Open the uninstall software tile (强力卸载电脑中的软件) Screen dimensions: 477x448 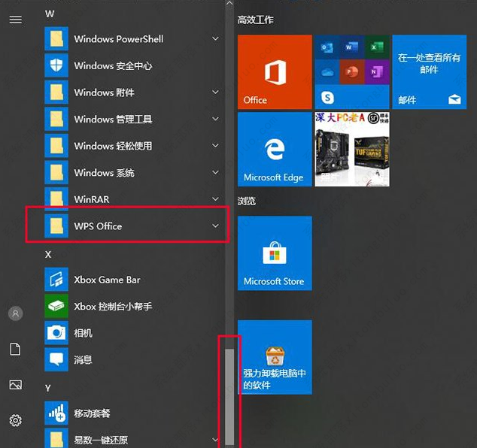point(274,357)
